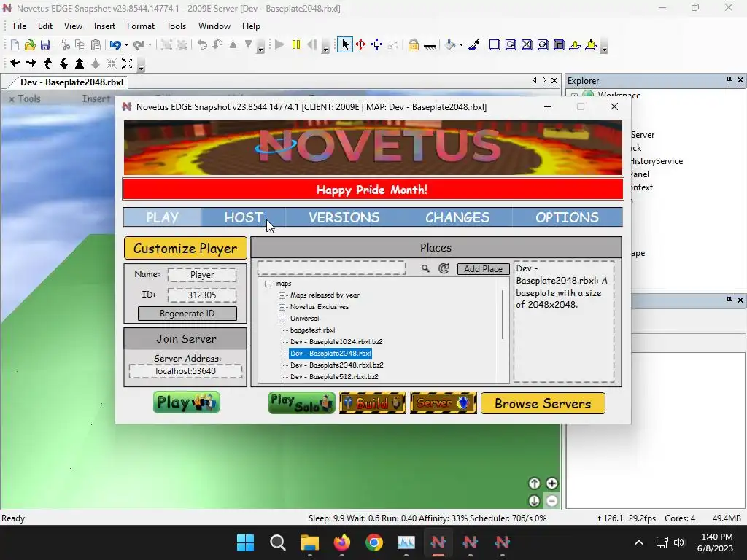Click the Paste clipboard icon

point(96,44)
